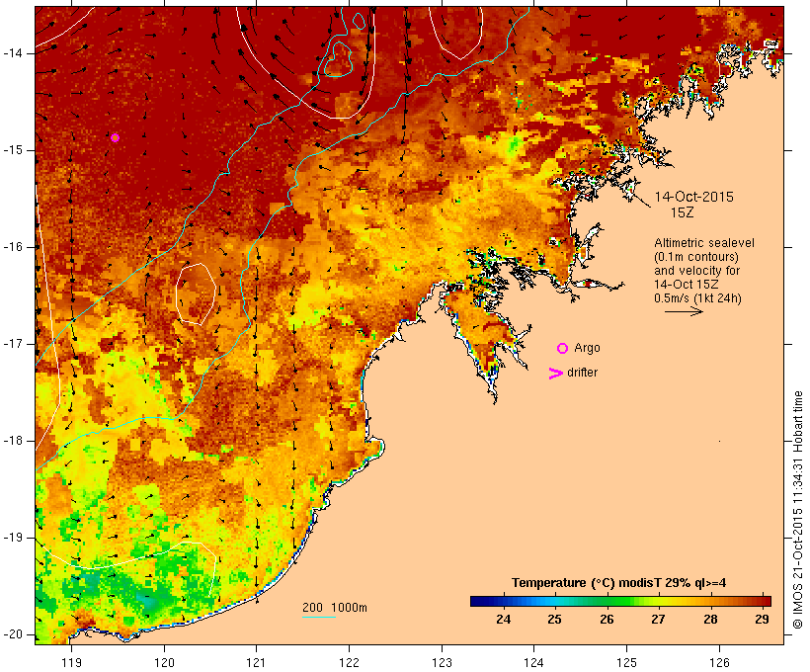The height and width of the screenshot is (672, 810).
Task: Click the 'Temperature (°C) modisT 29% ql>=4' title
Action: tap(619, 583)
